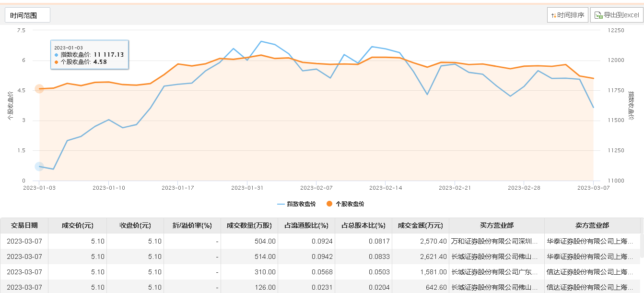Sort by the 成交金额(万元) column header
644x293 pixels.
click(x=420, y=225)
